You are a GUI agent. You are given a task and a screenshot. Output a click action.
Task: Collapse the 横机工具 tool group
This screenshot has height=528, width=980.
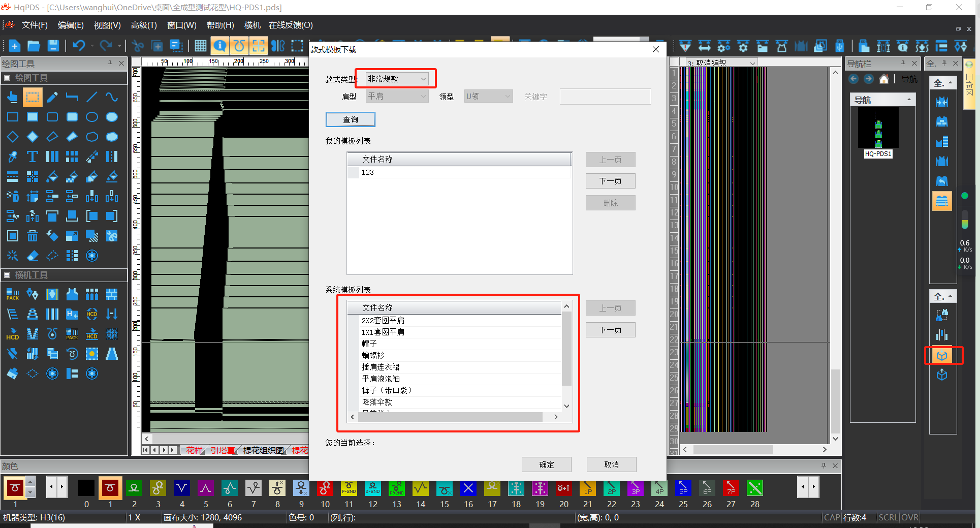7,275
